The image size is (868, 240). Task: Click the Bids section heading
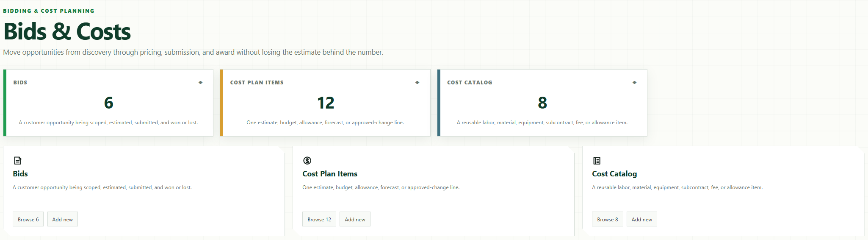(x=20, y=174)
